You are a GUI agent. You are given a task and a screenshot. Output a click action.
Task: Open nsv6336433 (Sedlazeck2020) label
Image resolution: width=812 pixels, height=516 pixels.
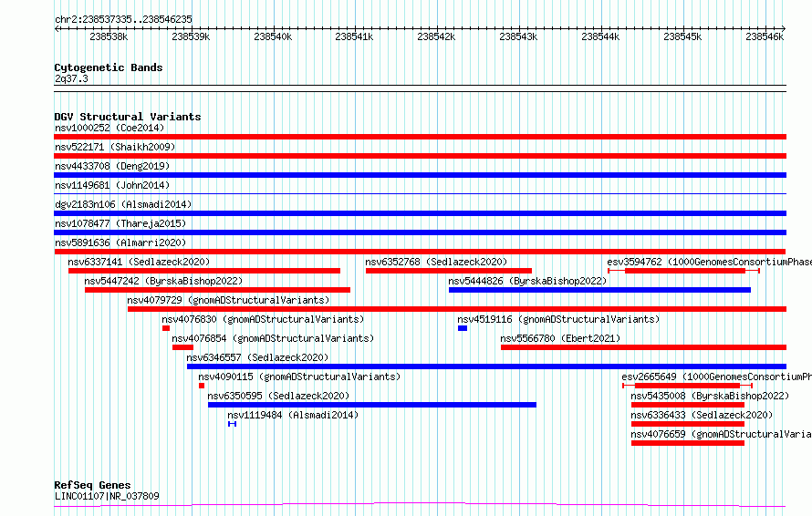[702, 415]
